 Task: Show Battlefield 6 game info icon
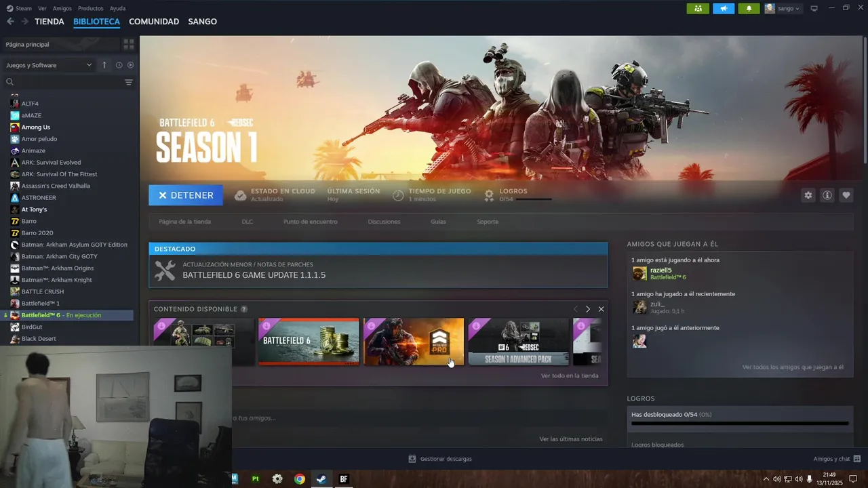(827, 195)
